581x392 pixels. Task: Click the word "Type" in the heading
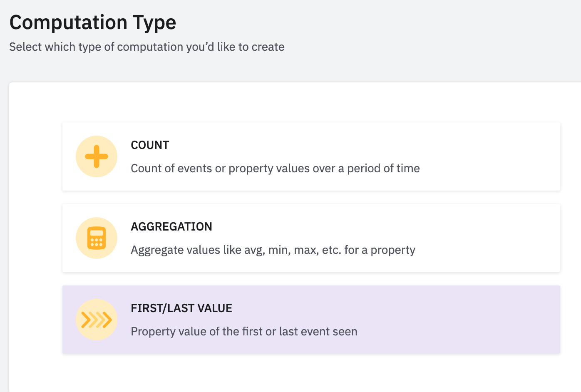point(154,22)
